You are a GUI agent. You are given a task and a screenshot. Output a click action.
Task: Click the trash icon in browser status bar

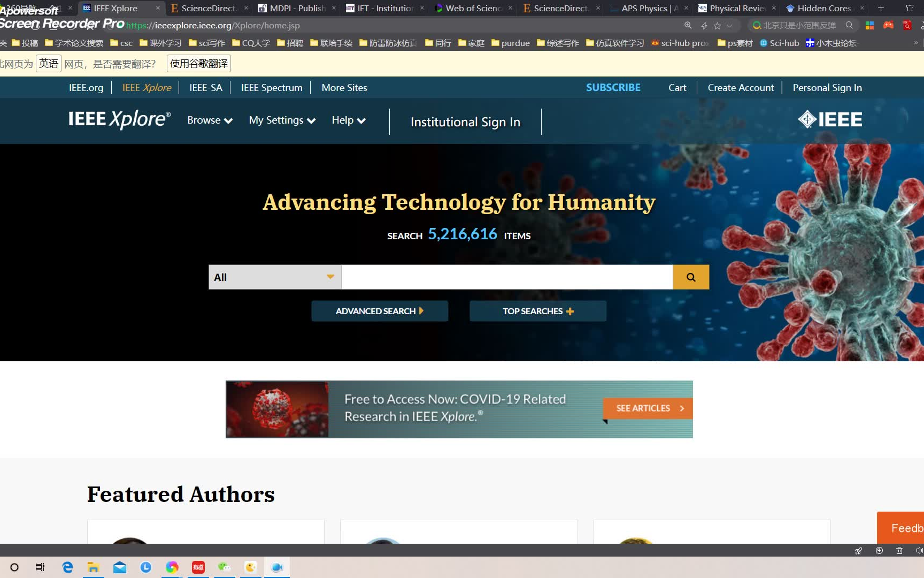pyautogui.click(x=899, y=551)
